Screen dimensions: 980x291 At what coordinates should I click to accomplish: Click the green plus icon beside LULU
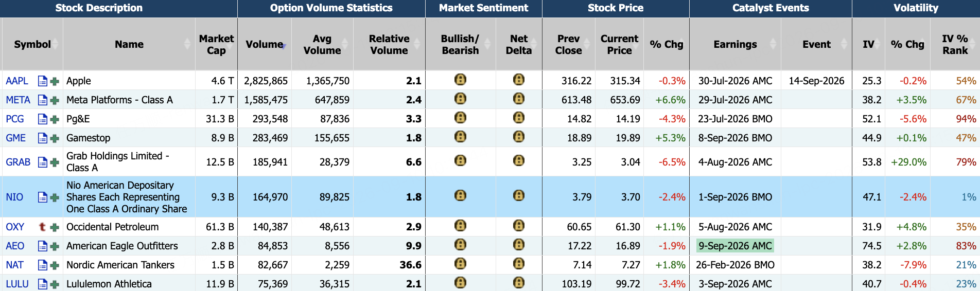(55, 284)
